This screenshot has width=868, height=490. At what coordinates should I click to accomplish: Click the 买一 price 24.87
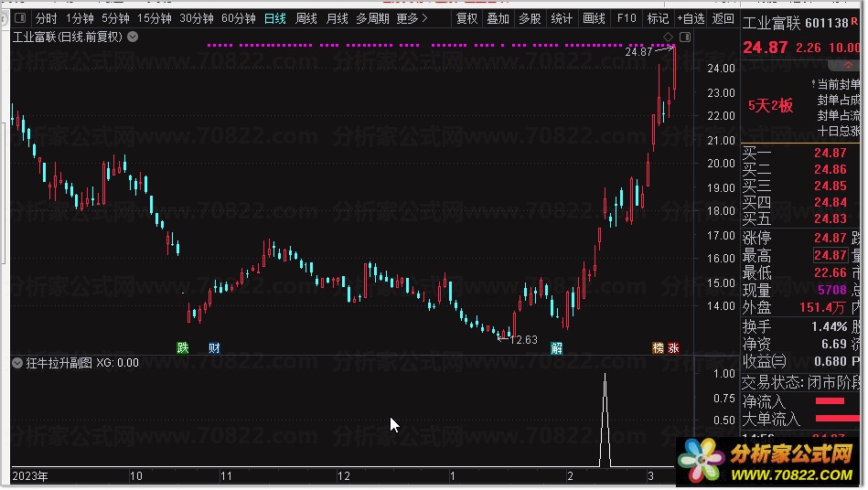pos(830,153)
